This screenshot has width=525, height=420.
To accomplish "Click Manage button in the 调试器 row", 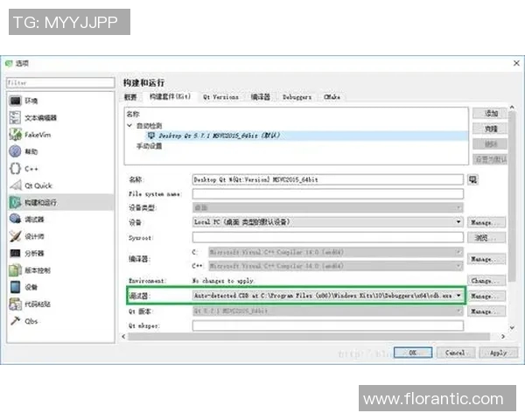I will coord(486,296).
